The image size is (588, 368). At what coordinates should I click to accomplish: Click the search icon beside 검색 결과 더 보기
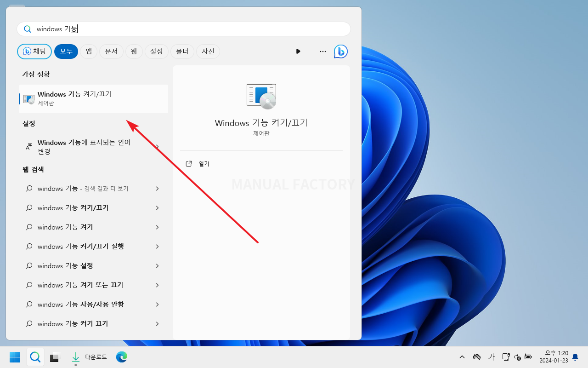tap(29, 189)
